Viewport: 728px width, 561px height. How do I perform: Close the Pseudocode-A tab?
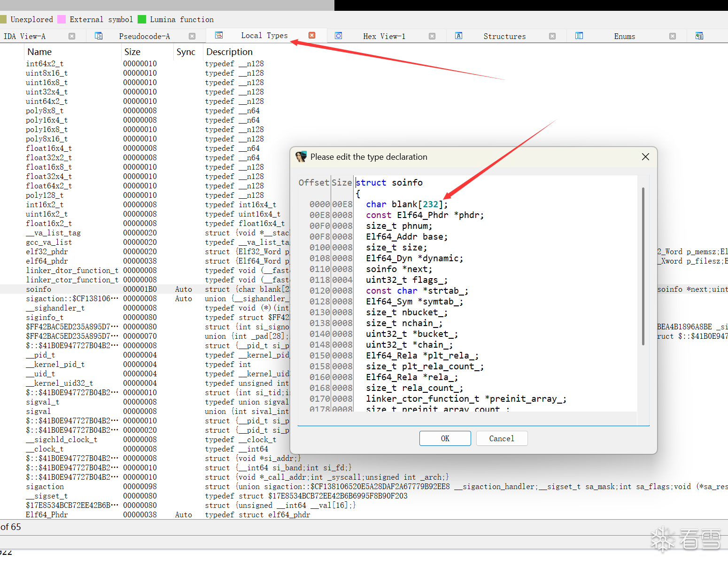[192, 36]
